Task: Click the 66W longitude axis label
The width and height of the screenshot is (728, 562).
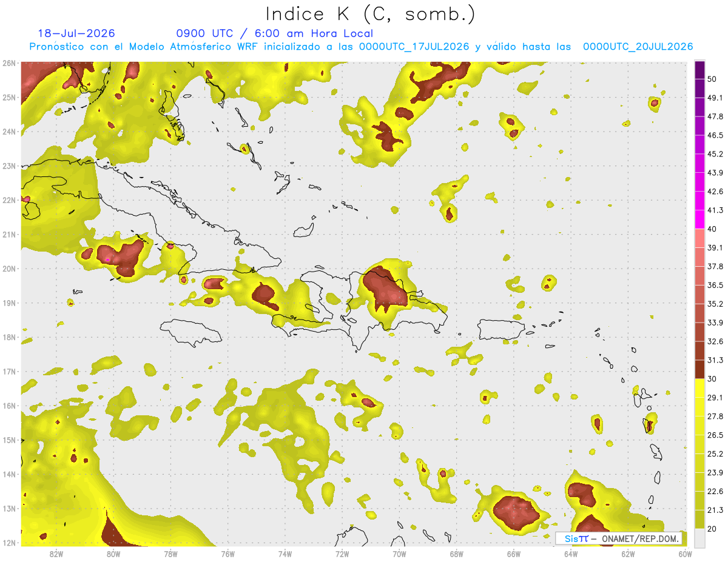Action: (513, 554)
